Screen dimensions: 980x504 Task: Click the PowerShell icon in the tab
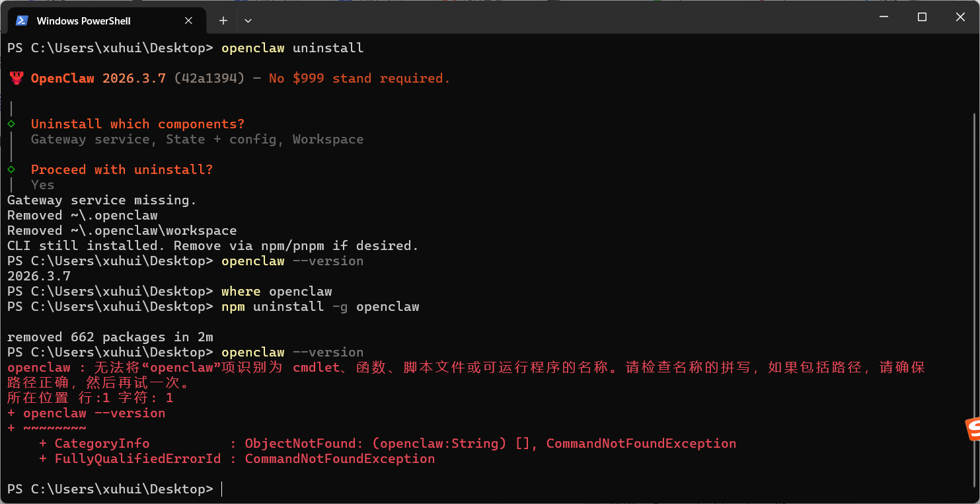tap(22, 21)
